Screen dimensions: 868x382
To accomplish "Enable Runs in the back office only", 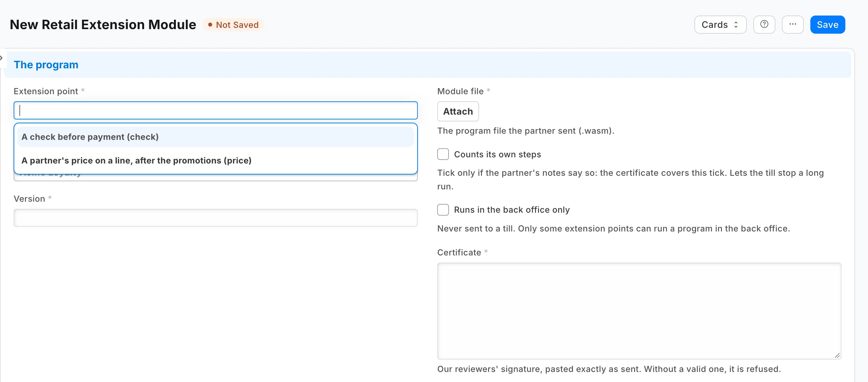I will pos(443,209).
